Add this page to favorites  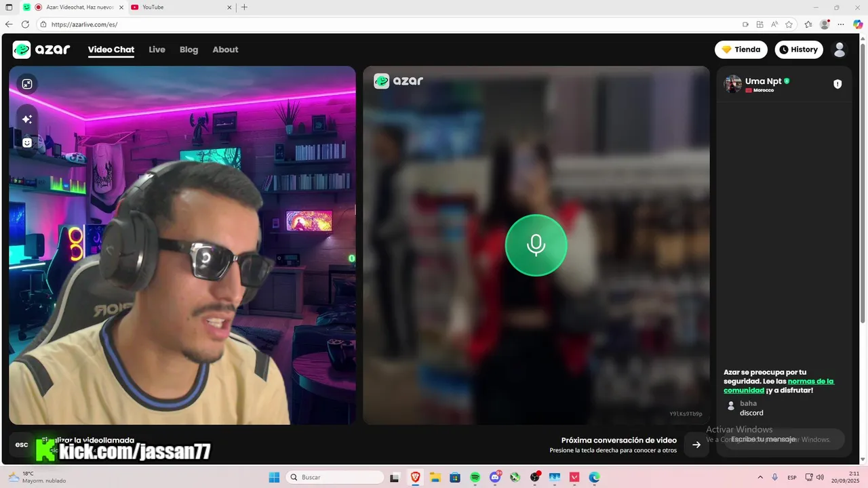pyautogui.click(x=789, y=24)
